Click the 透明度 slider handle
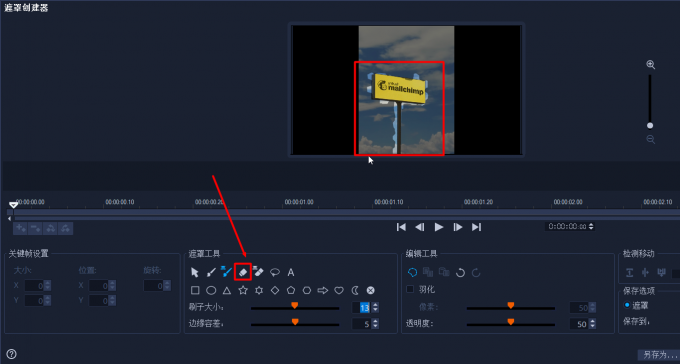This screenshot has height=364, width=680. click(x=511, y=322)
